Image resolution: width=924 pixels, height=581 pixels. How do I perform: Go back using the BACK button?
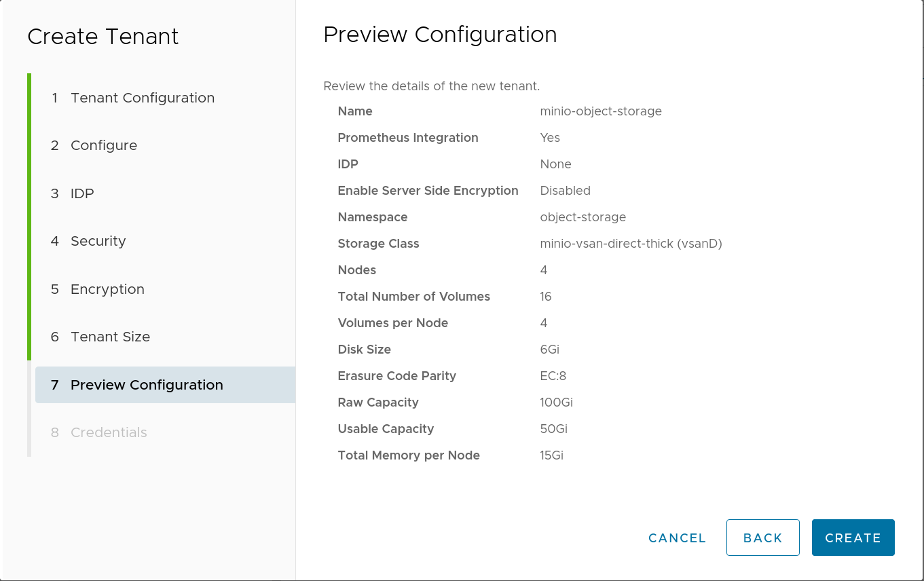pyautogui.click(x=762, y=538)
